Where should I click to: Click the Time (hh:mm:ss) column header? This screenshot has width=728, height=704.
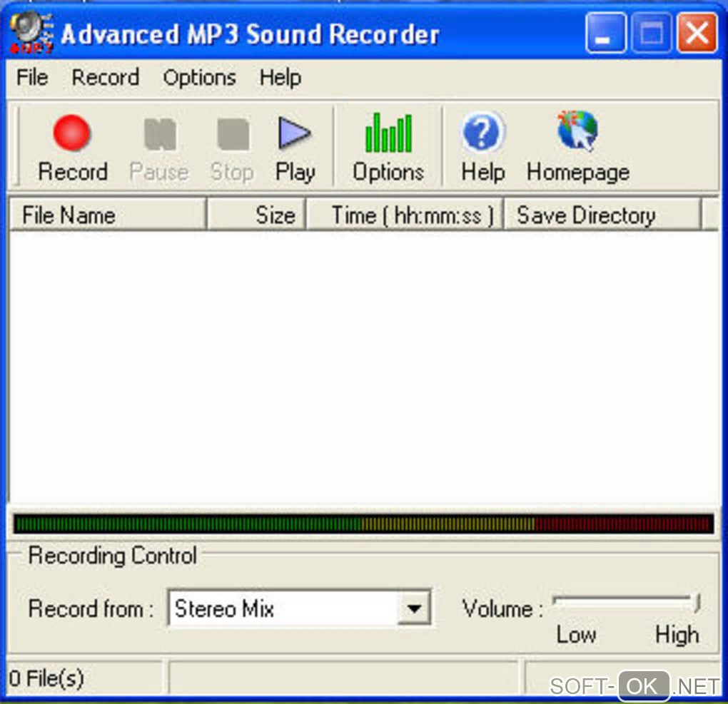[x=405, y=215]
